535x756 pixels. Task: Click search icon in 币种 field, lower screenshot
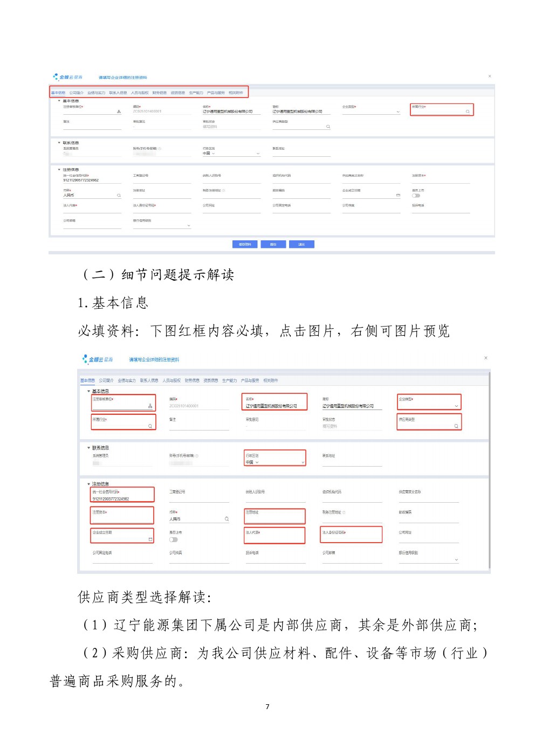(227, 519)
